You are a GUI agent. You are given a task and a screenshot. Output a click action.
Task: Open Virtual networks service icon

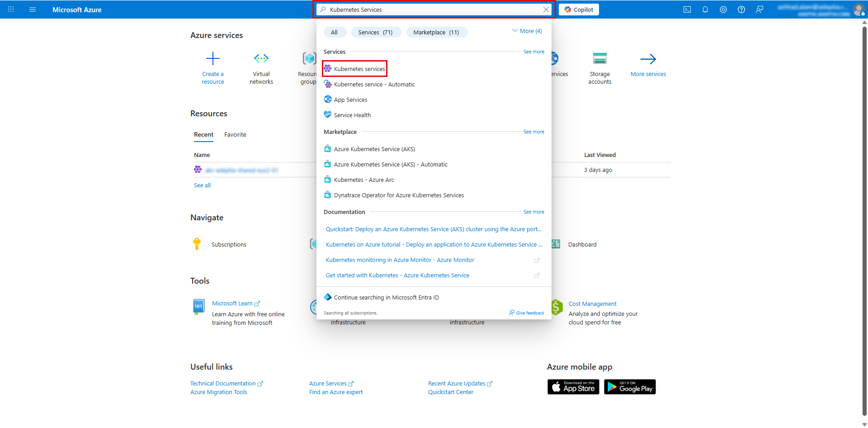[x=261, y=59]
